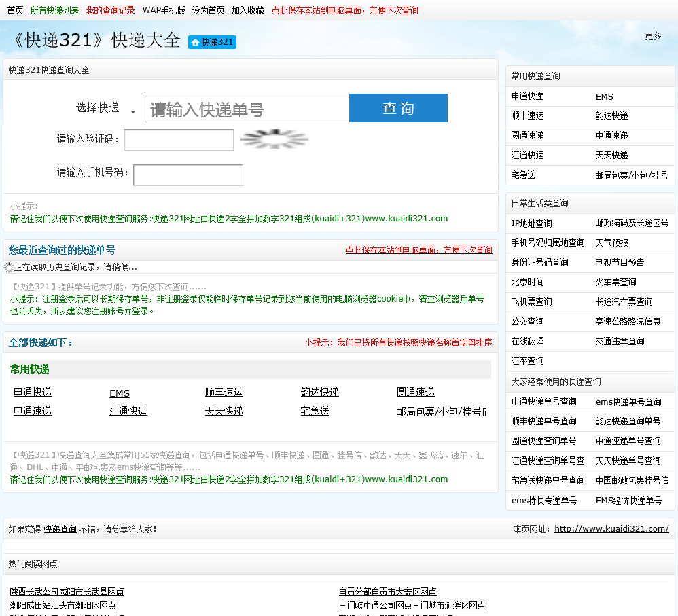This screenshot has height=616, width=678.
Task: Open ems快递单号查询 link
Action: 628,402
